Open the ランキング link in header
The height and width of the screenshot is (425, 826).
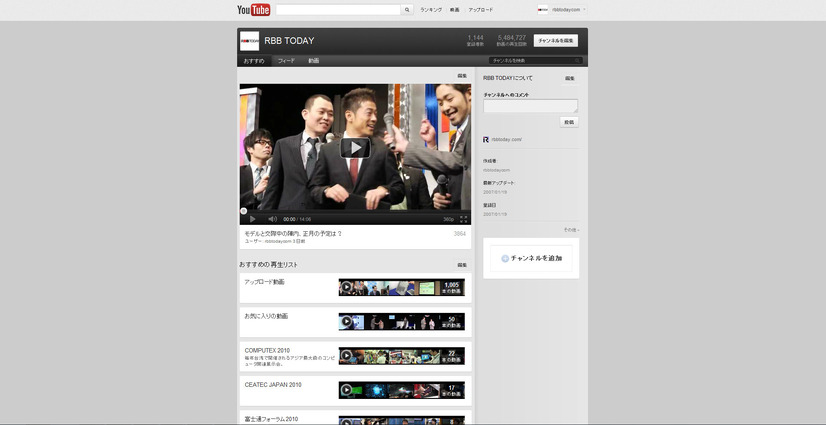(x=431, y=9)
